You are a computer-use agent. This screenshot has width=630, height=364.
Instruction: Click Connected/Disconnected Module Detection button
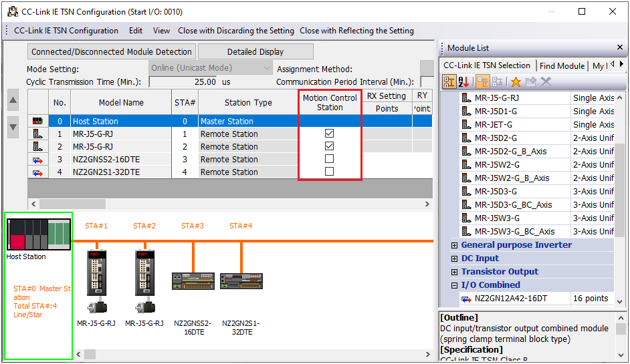click(x=112, y=52)
